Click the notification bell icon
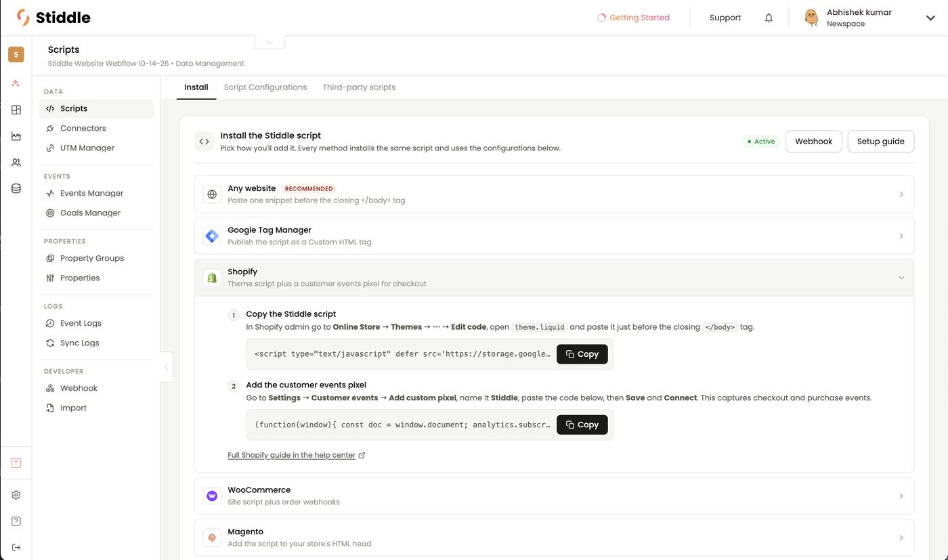 pyautogui.click(x=769, y=18)
